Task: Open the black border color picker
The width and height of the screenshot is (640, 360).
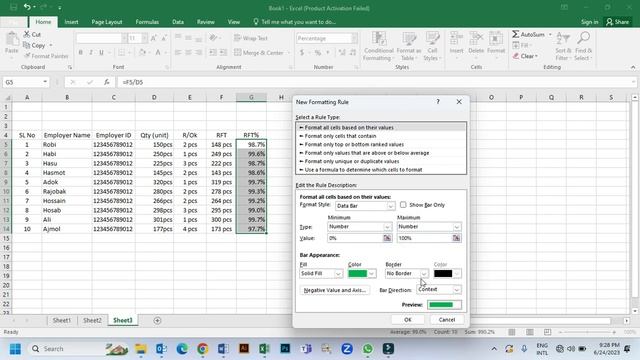Action: (x=447, y=273)
